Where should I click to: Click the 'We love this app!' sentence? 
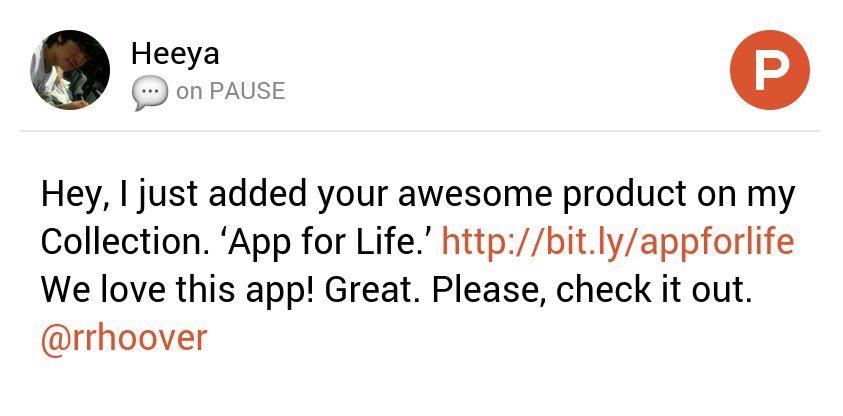click(x=177, y=290)
